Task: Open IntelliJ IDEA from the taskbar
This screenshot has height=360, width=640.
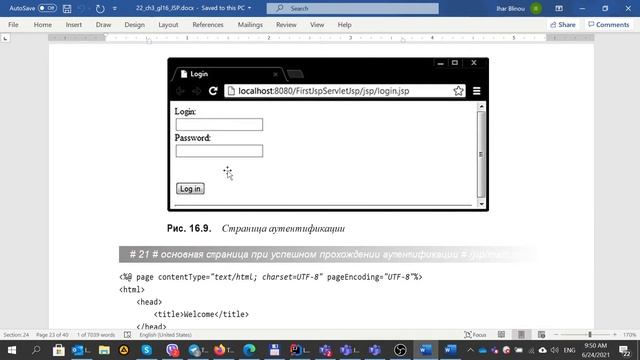Action: (x=299, y=350)
